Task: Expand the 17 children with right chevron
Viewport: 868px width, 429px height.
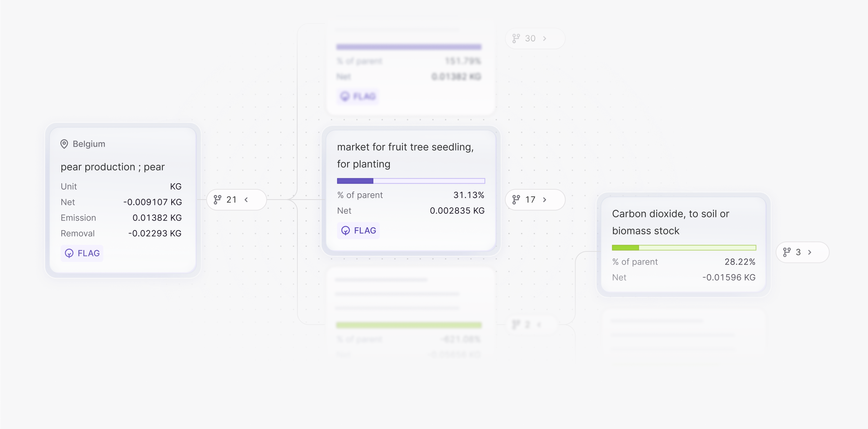Action: pos(545,200)
